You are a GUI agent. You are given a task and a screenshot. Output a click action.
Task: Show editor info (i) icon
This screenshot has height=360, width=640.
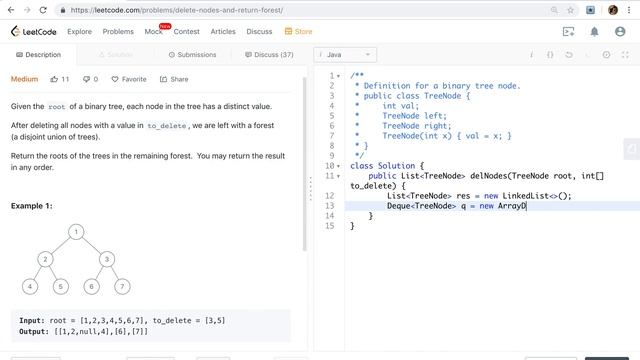(x=531, y=55)
